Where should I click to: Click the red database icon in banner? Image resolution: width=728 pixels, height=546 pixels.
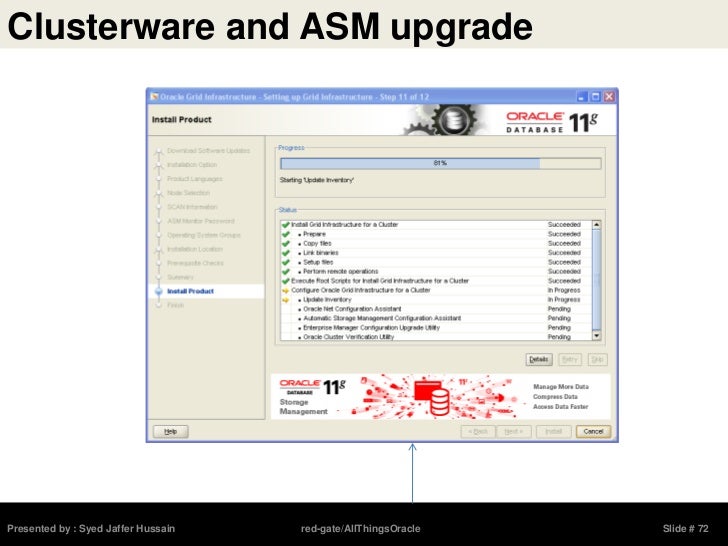coord(433,397)
